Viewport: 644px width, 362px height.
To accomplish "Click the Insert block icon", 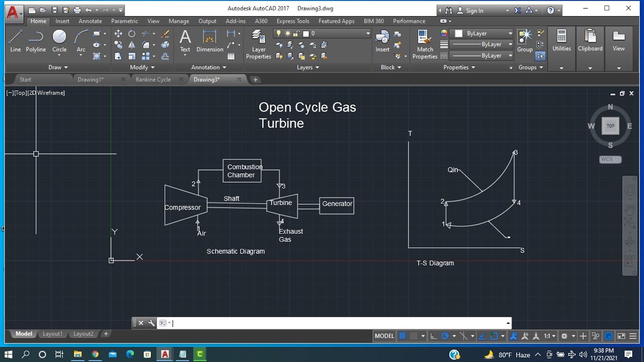I will [x=382, y=41].
